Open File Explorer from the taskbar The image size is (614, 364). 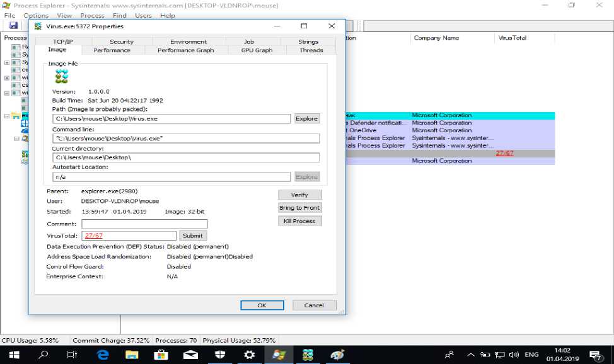coord(132,355)
